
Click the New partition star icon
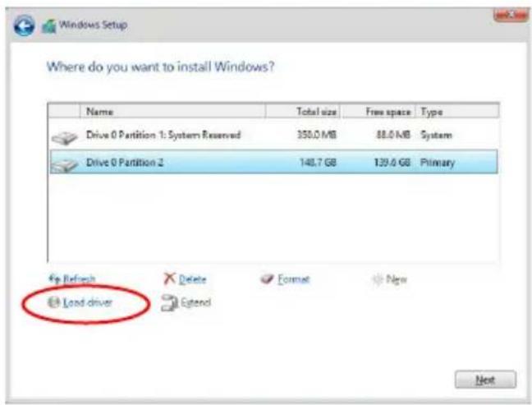tap(378, 279)
